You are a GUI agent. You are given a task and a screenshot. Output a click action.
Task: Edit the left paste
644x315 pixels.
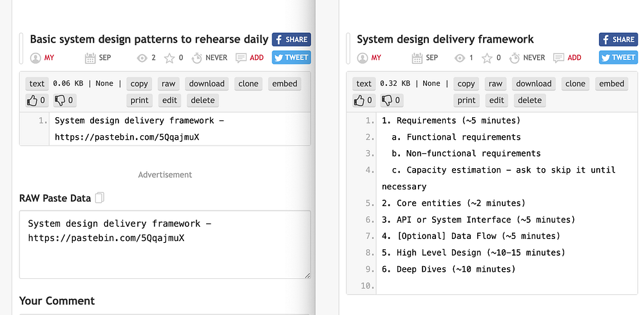[x=169, y=100]
